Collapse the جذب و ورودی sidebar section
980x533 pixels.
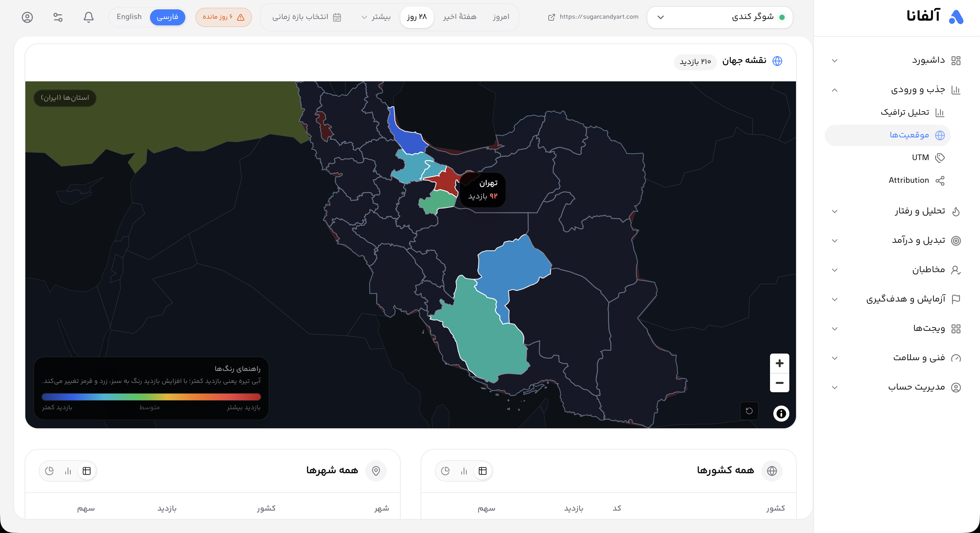897,90
